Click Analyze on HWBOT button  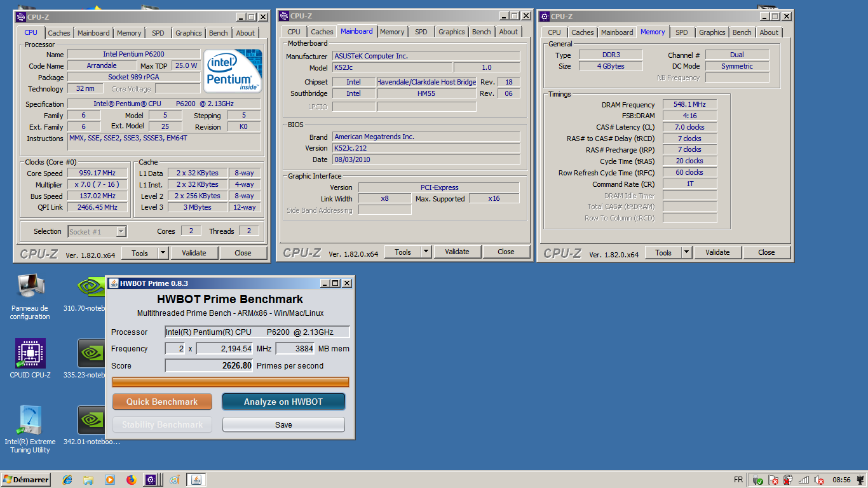(283, 402)
